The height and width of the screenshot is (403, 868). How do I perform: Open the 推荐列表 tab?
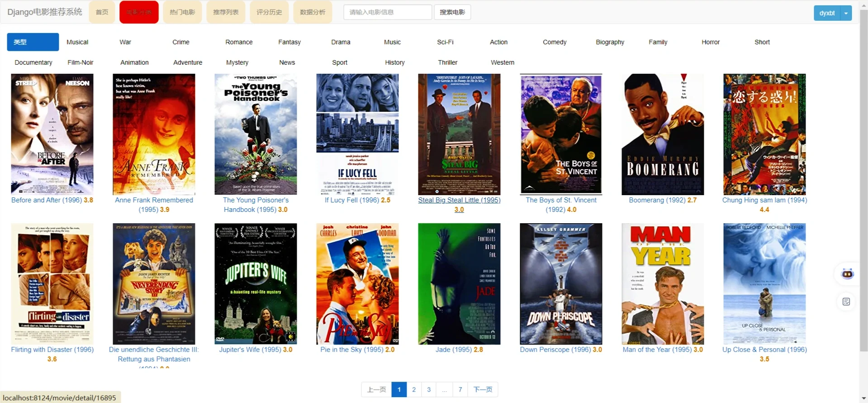click(x=226, y=12)
